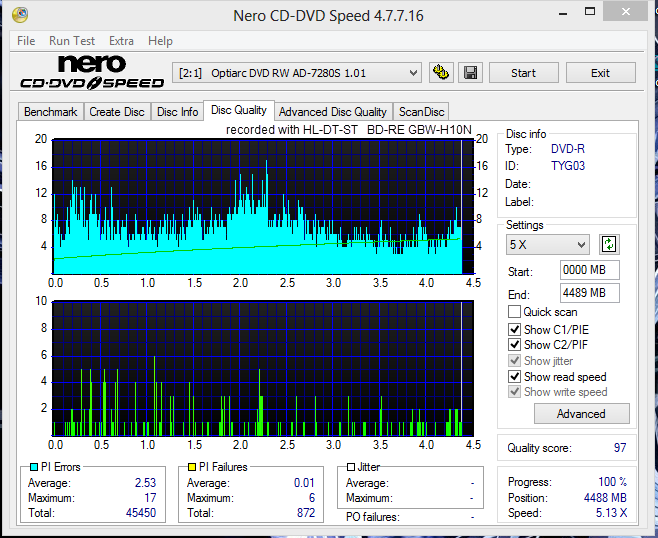Click the disc type DVD-R text
658x538 pixels.
coord(568,149)
